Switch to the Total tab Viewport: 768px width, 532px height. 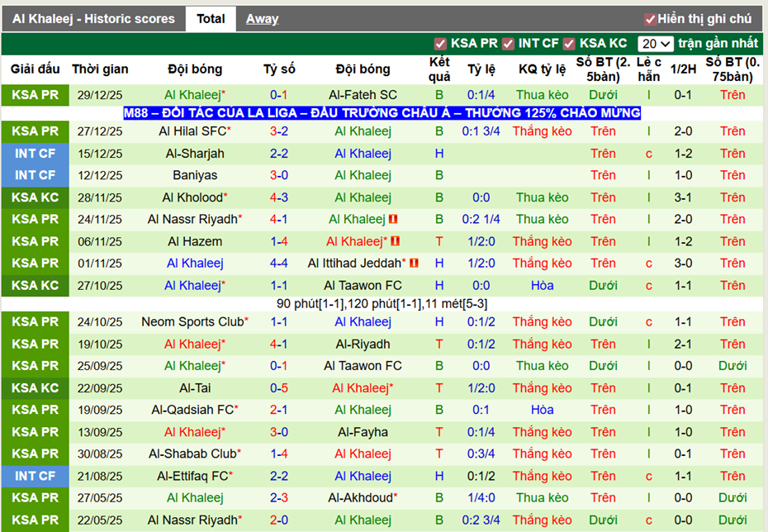pos(211,19)
